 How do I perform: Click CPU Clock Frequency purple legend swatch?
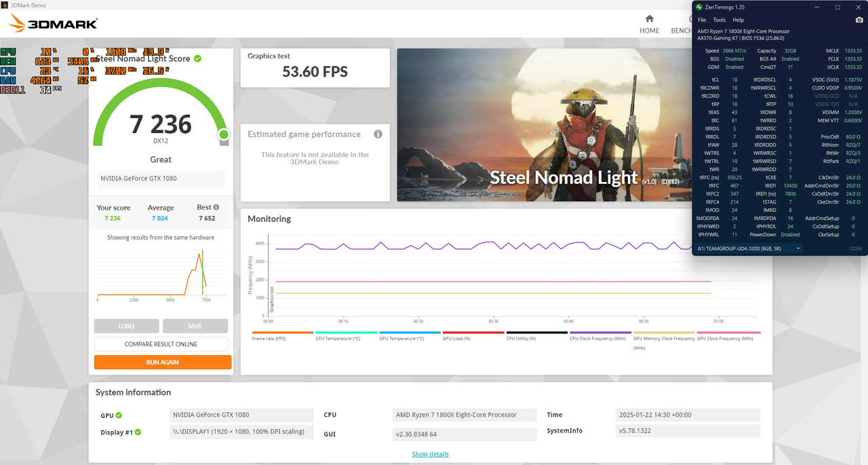tap(600, 333)
